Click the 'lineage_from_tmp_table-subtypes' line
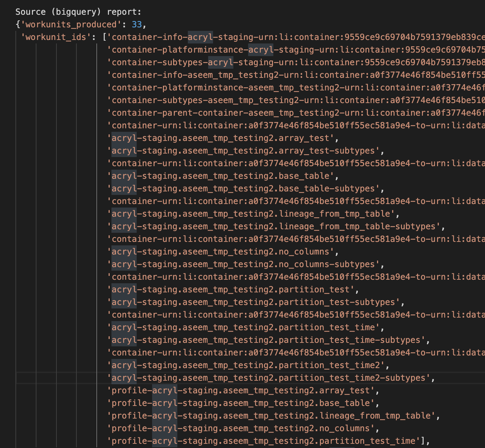This screenshot has height=448, width=485. [x=276, y=226]
